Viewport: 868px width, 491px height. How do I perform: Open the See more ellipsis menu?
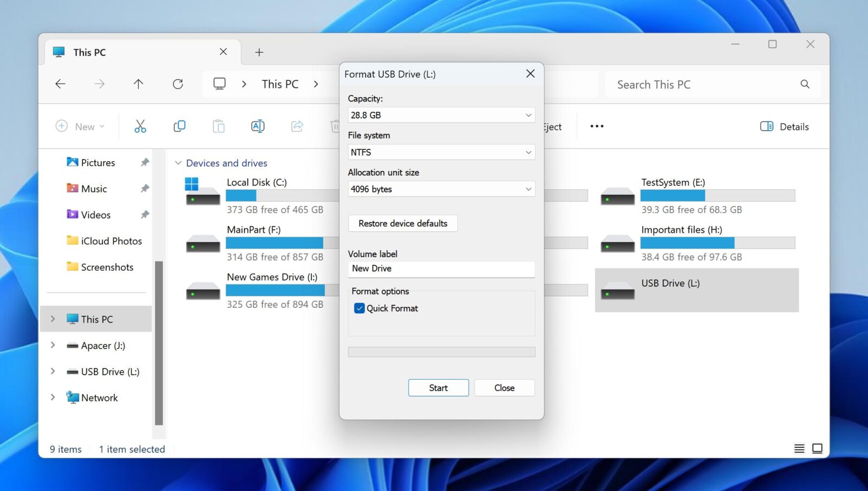click(597, 126)
